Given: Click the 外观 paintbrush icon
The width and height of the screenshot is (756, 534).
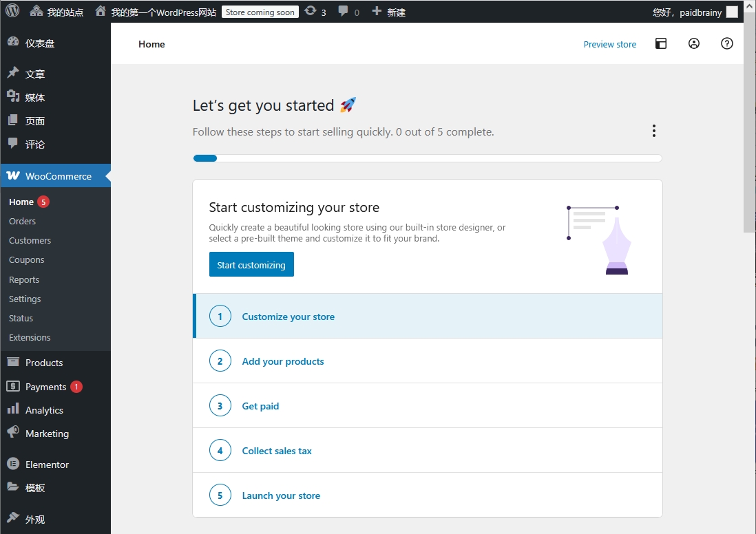Looking at the screenshot, I should point(13,518).
